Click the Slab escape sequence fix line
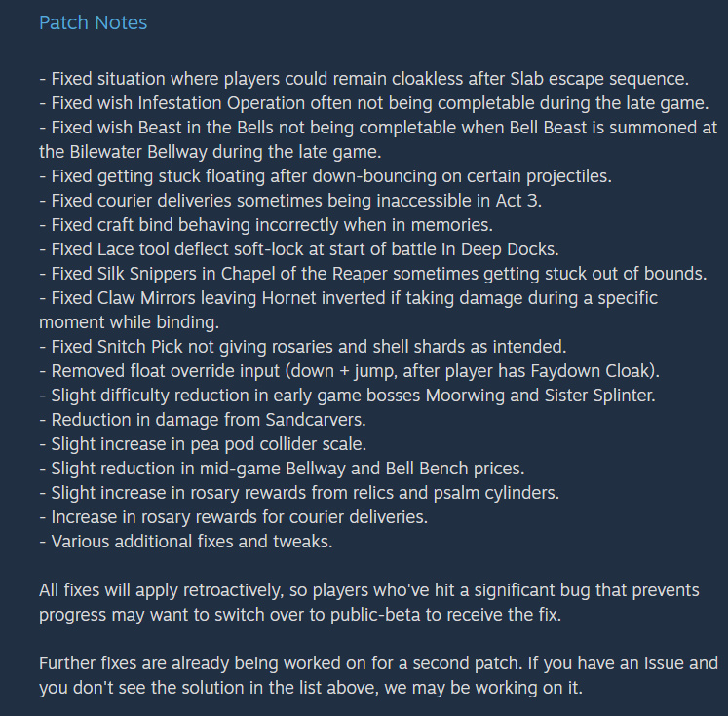The width and height of the screenshot is (728, 716). click(x=364, y=79)
